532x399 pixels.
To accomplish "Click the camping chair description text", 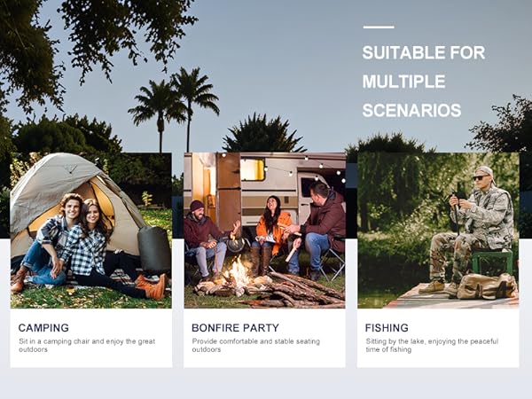I will point(87,346).
